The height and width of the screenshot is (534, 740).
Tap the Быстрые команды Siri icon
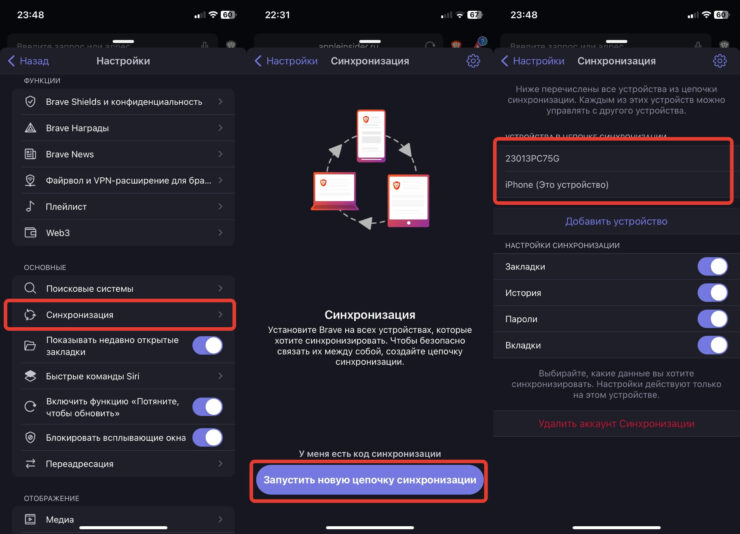30,376
